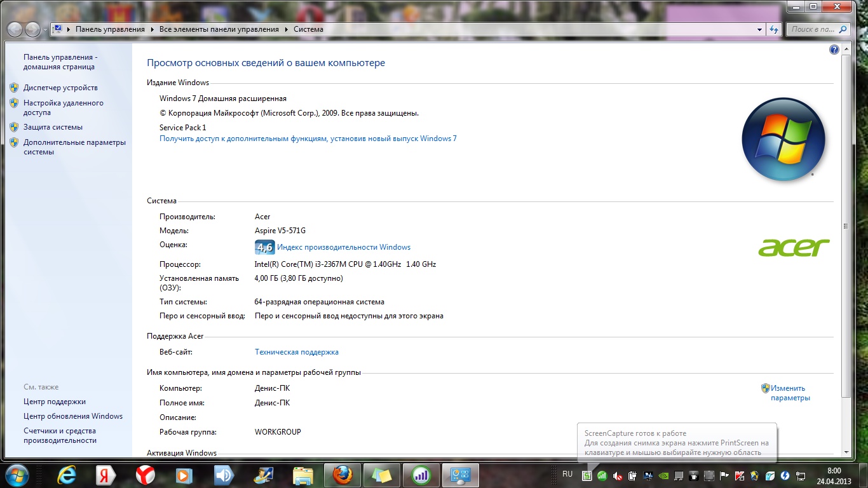Click "WORKGROUP" workgroup value
This screenshot has width=868, height=488.
tap(278, 432)
